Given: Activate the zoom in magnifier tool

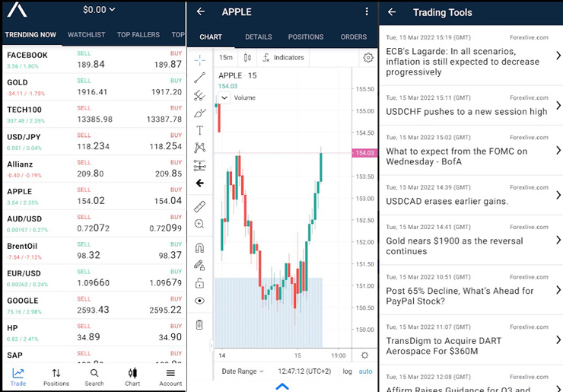Looking at the screenshot, I should click(x=199, y=225).
